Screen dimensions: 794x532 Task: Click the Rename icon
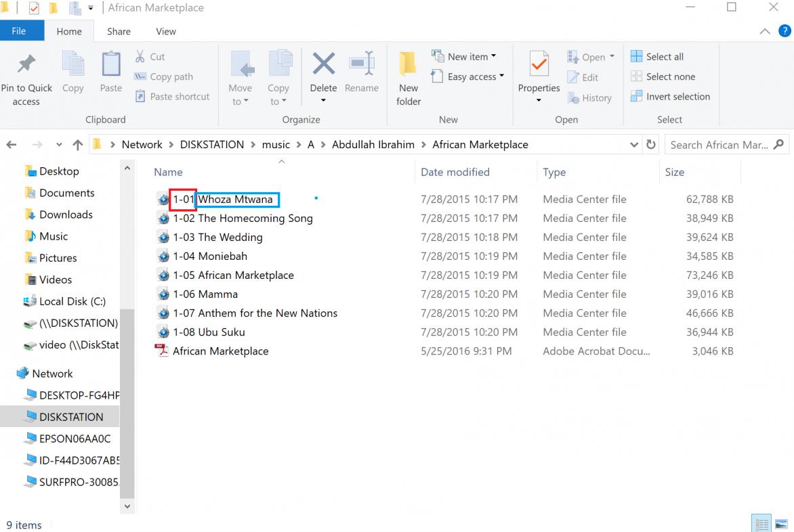[x=362, y=64]
